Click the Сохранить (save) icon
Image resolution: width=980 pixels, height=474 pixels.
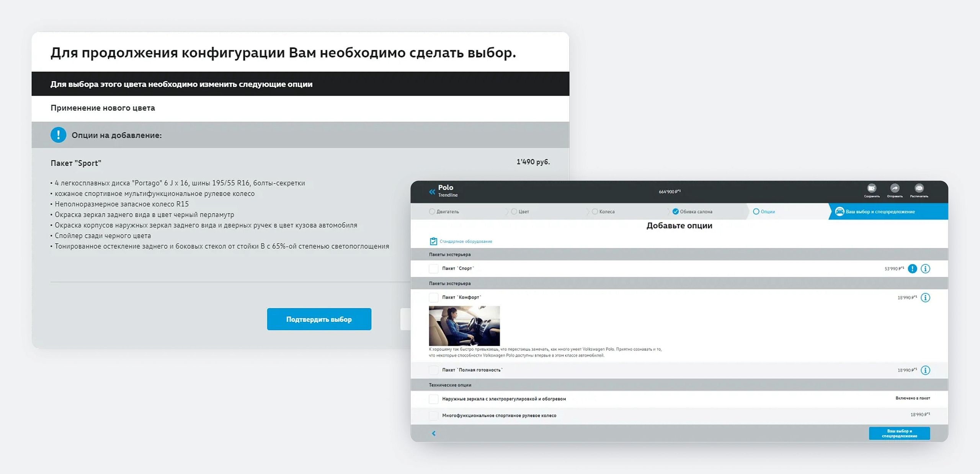click(x=872, y=189)
